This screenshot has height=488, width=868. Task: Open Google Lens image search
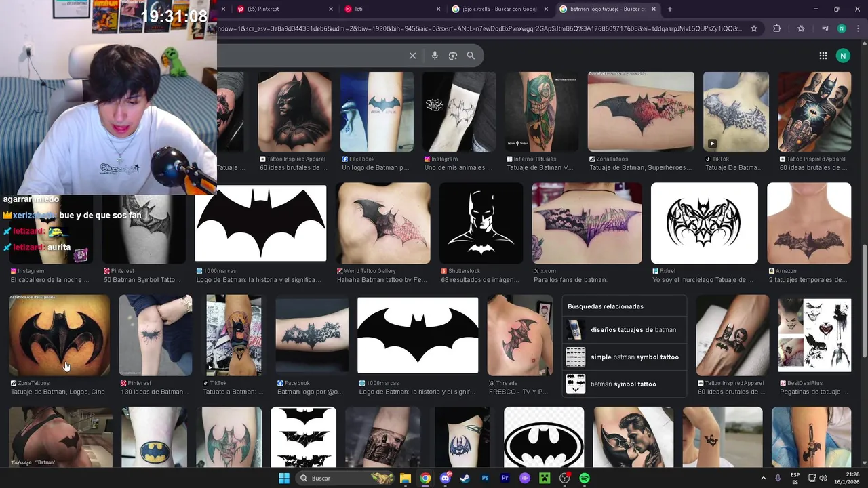coord(453,56)
